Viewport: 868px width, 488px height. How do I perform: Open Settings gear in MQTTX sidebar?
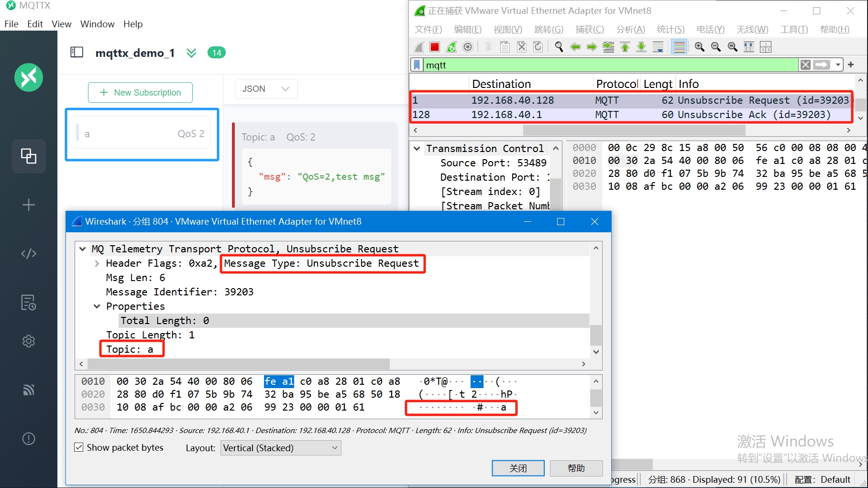tap(29, 341)
